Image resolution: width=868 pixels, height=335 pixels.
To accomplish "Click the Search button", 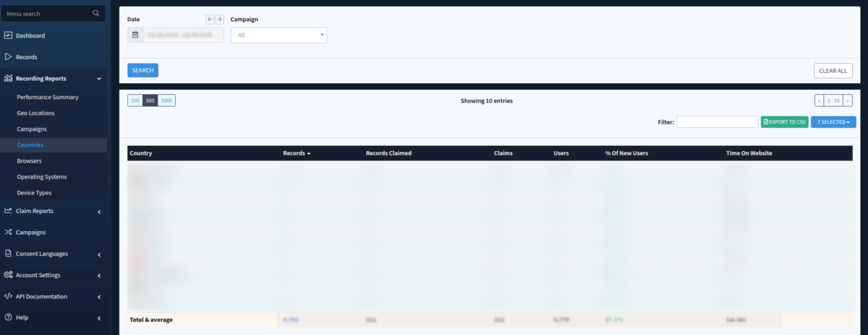I will tap(142, 70).
